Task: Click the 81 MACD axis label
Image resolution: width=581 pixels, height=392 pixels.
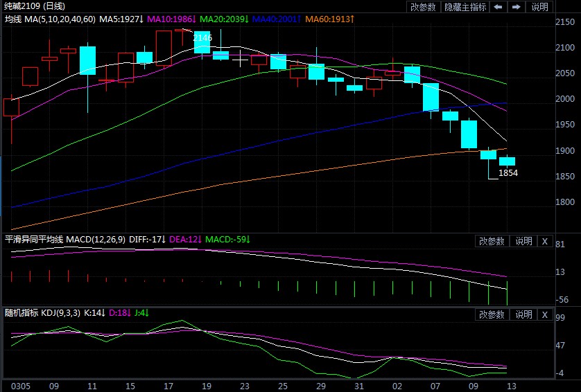Action: [x=560, y=244]
